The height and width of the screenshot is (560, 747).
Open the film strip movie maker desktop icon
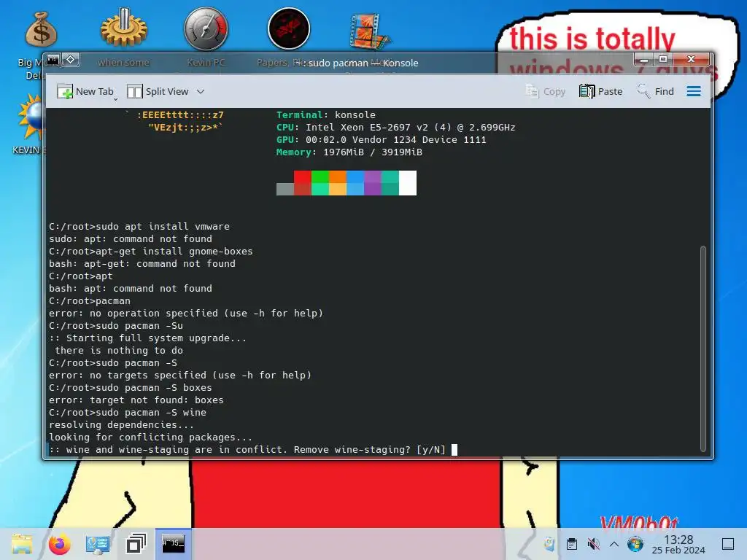[x=370, y=31]
